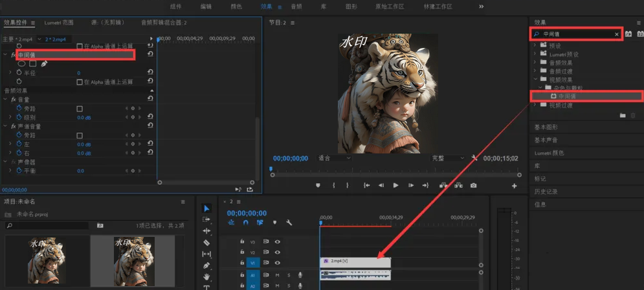Hide the V1 track output eye
This screenshot has width=644, height=290.
278,262
